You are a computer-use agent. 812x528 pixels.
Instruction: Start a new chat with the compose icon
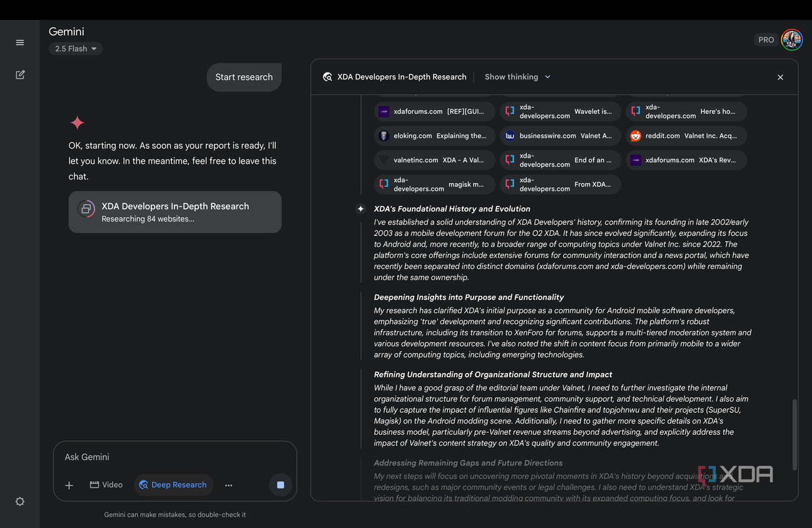20,75
